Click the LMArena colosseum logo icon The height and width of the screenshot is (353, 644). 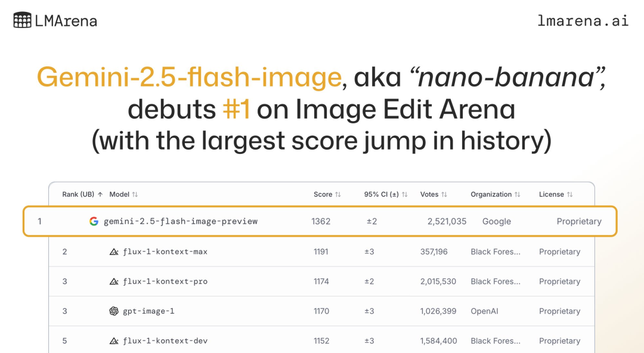22,20
